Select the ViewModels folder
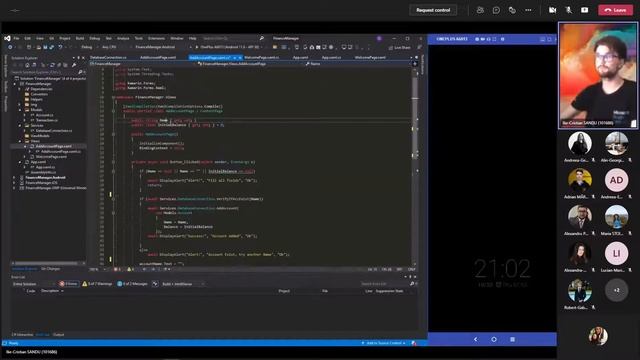The image size is (640, 360). click(40, 136)
